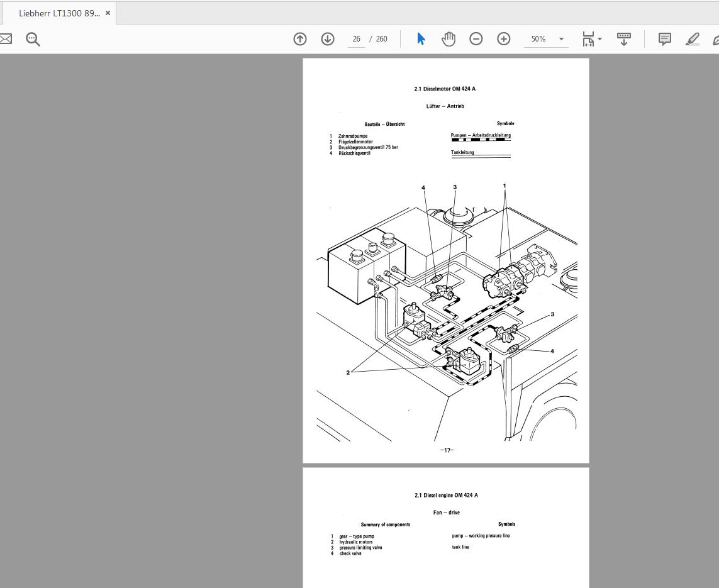
Task: Zoom out the document
Action: point(476,38)
